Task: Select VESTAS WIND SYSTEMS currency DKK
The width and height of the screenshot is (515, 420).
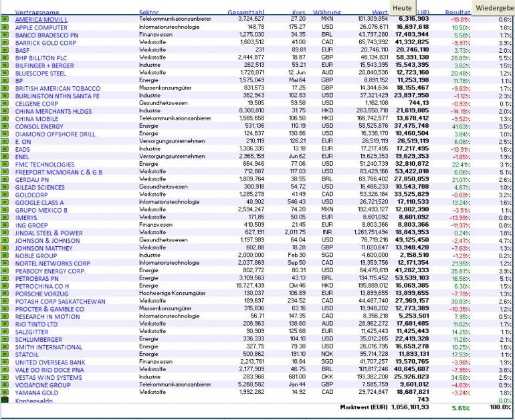Action: 327,377
